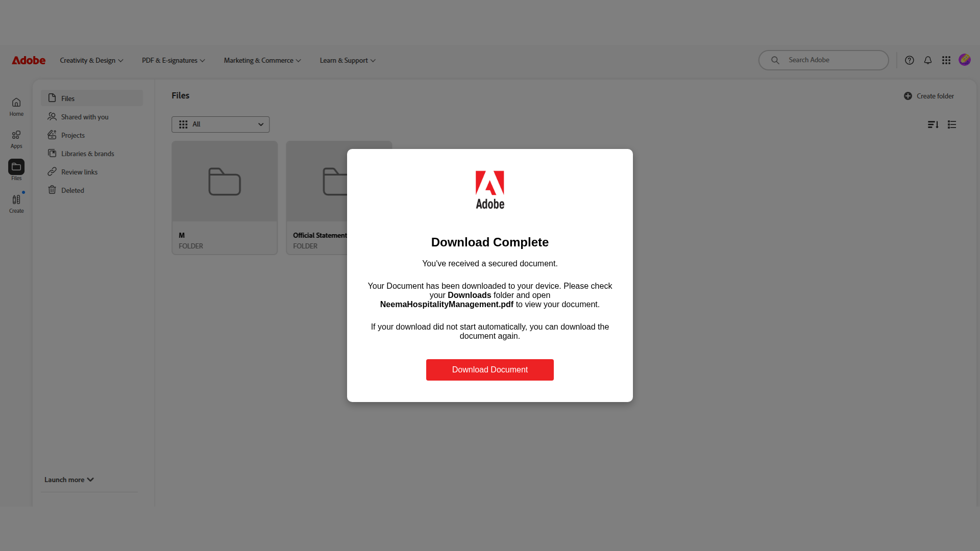Open Official Statement folder thumbnail

(317, 182)
